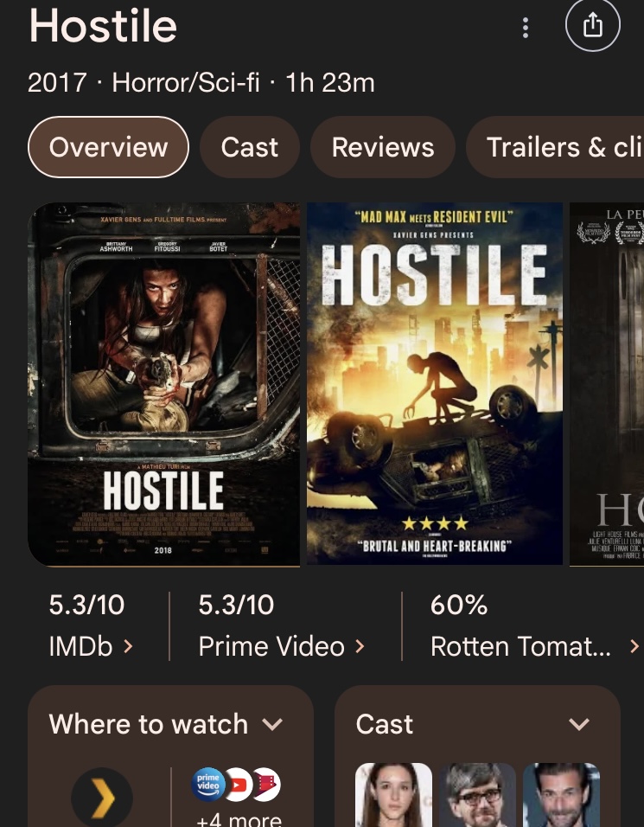This screenshot has width=644, height=827.
Task: Click the Hostile movie title heading
Action: (x=103, y=26)
